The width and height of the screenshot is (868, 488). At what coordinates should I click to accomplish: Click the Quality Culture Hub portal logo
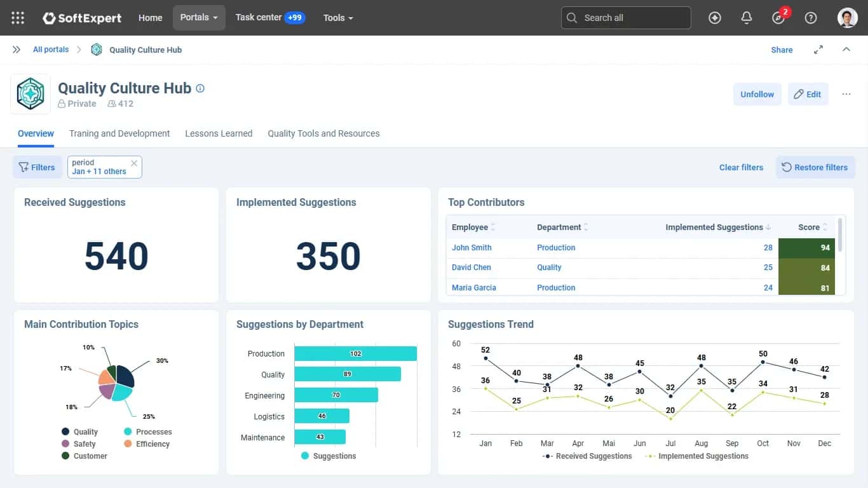(31, 94)
